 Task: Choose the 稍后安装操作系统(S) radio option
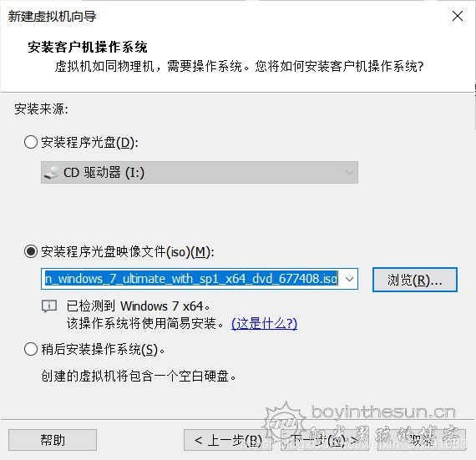click(31, 349)
